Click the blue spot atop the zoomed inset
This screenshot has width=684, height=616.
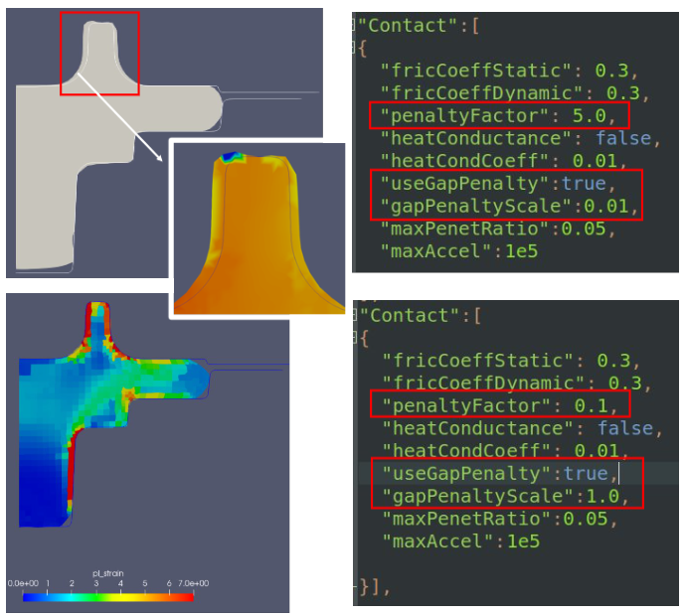[231, 156]
